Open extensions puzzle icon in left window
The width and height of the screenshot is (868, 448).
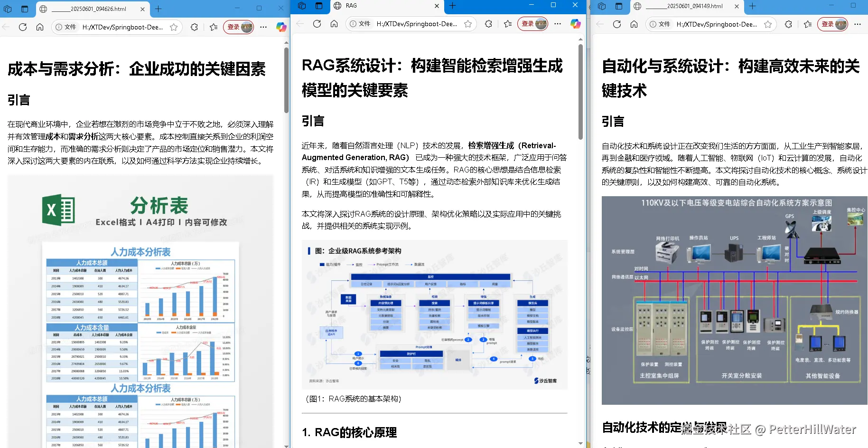pyautogui.click(x=194, y=27)
